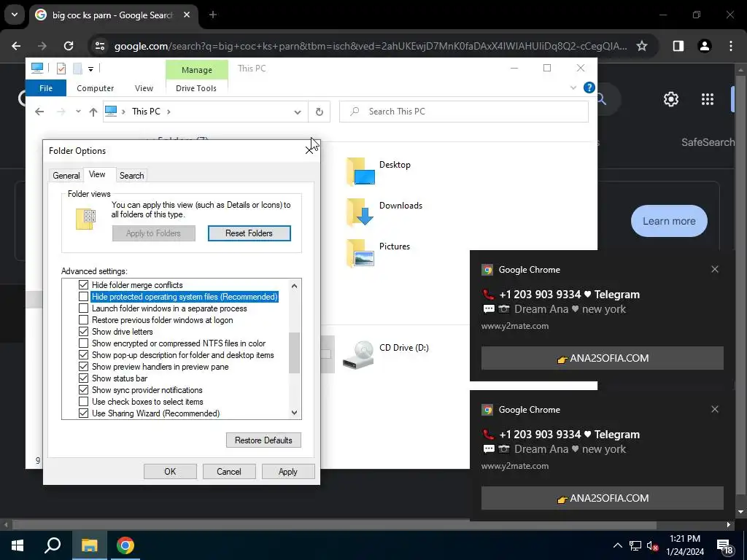Open Chrome profile avatar icon
This screenshot has height=560, width=747.
(705, 46)
